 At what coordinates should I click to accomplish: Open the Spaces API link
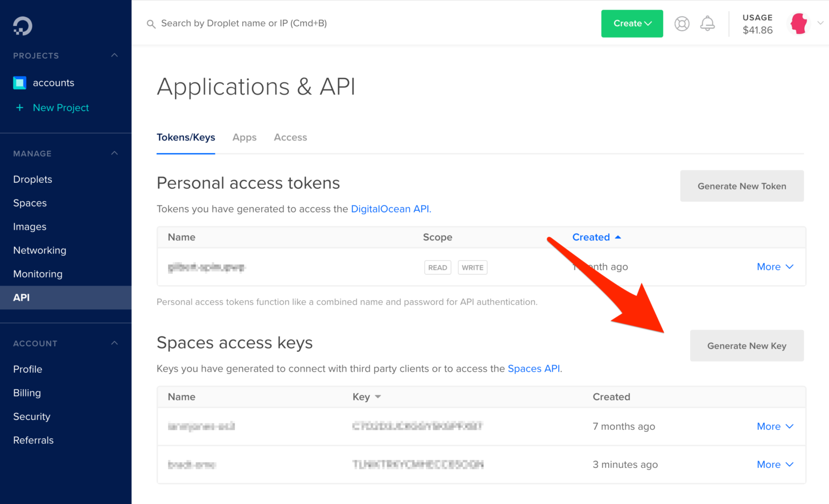tap(533, 369)
